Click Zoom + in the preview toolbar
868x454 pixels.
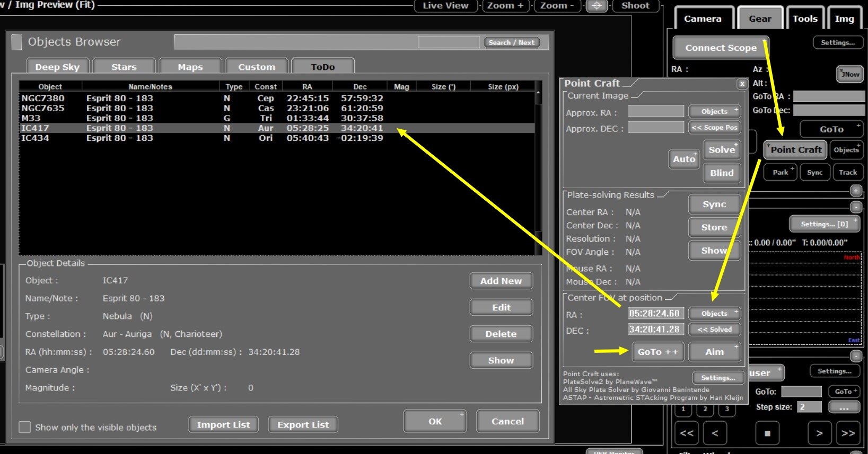[505, 6]
